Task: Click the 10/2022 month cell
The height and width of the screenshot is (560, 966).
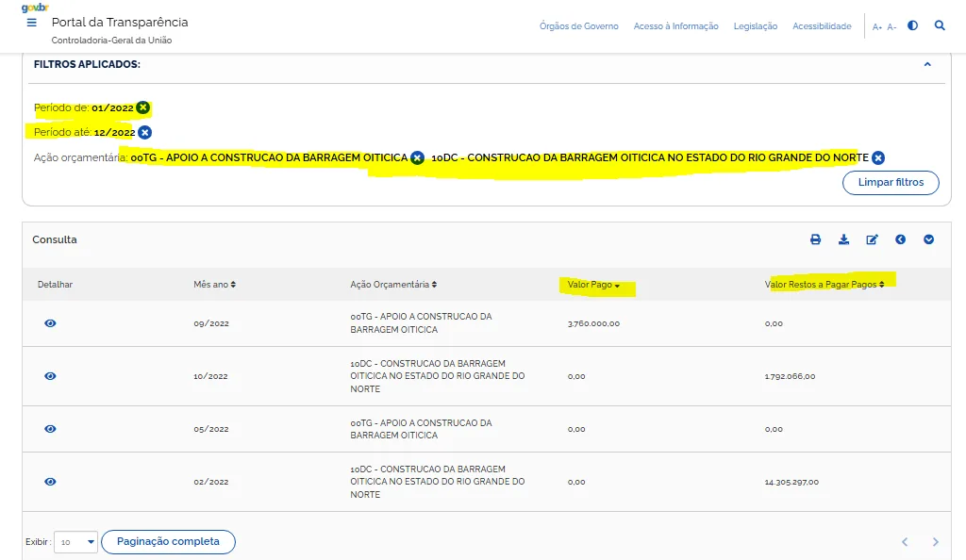Action: [210, 376]
